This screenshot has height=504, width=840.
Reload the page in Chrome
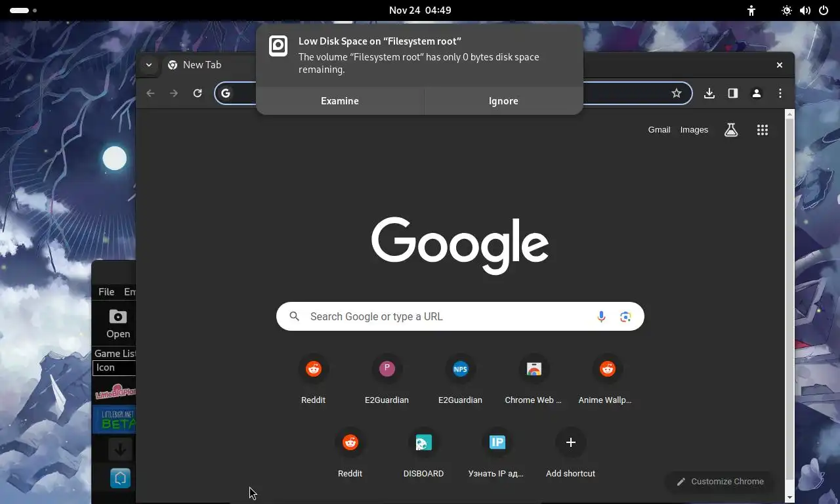coord(198,93)
